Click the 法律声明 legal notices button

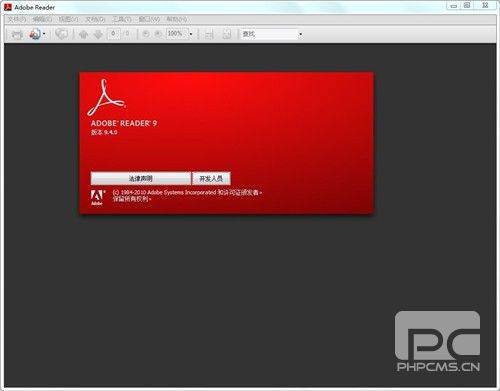141,178
